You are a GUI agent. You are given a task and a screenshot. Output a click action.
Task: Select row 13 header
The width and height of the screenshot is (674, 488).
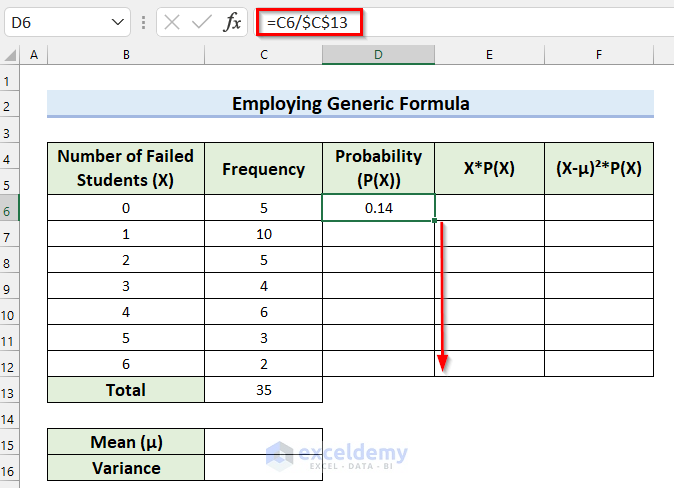[x=10, y=390]
